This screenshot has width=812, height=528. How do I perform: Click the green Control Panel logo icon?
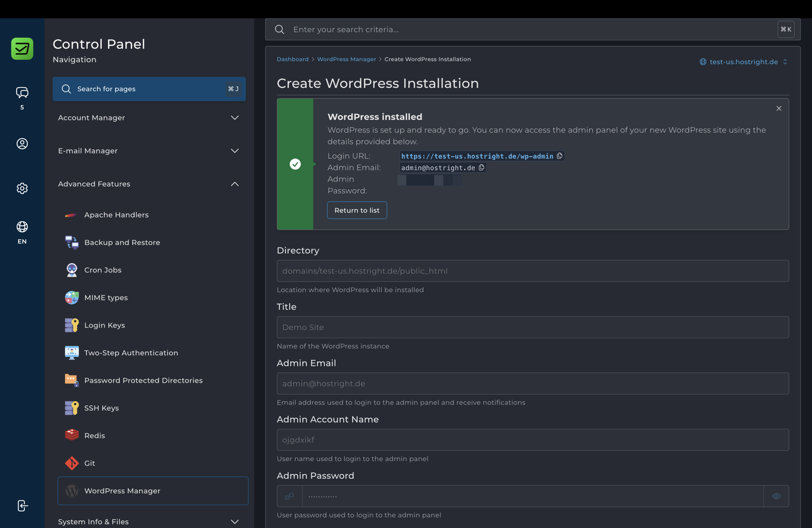pyautogui.click(x=22, y=49)
